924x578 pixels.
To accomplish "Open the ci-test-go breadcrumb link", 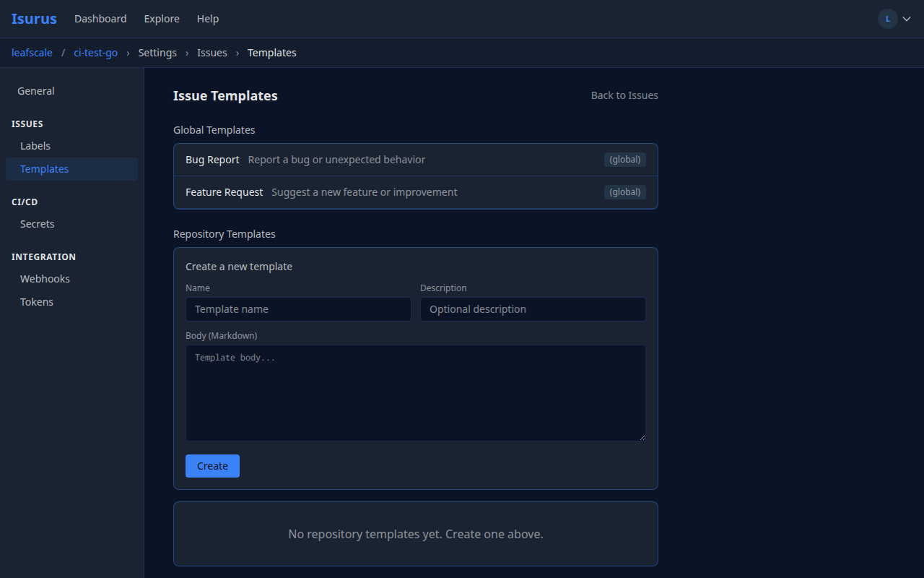I will [x=95, y=53].
